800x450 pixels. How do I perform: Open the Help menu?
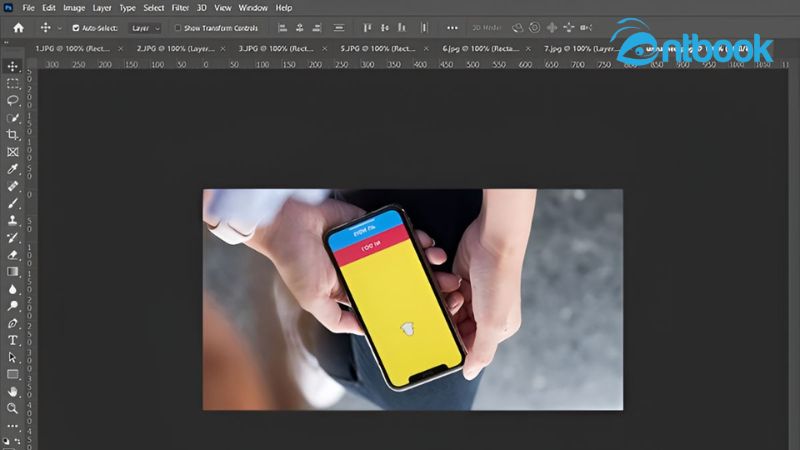click(284, 8)
